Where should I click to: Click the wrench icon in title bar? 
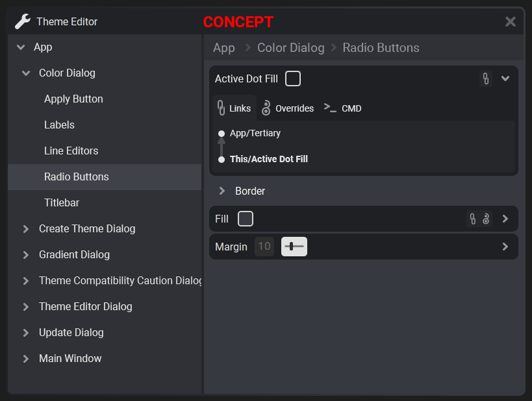[x=23, y=21]
